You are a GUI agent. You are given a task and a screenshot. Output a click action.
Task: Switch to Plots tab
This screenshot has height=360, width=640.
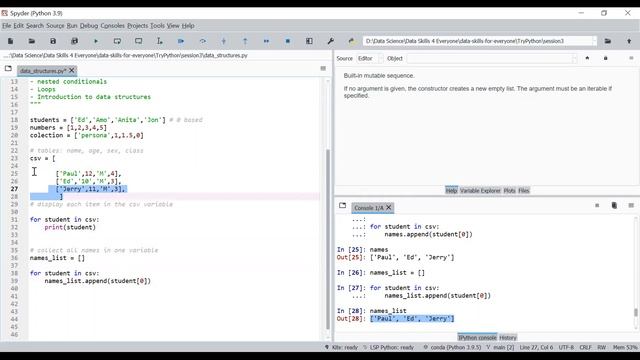click(x=509, y=191)
